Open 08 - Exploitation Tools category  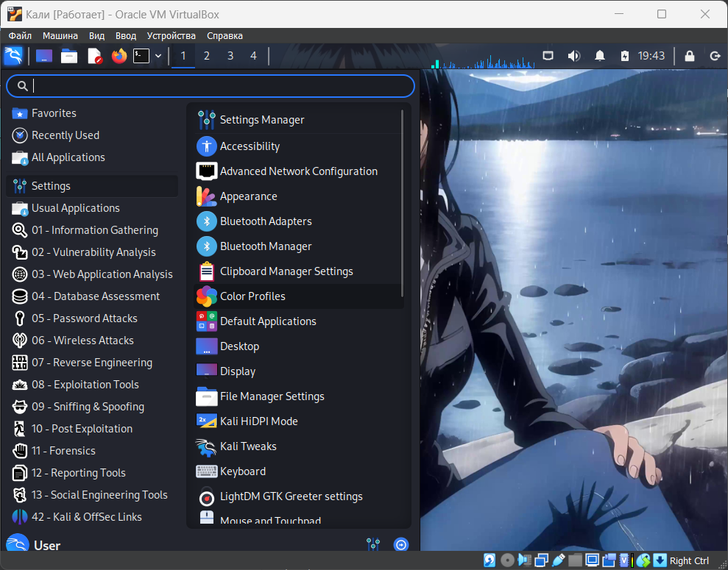point(93,385)
